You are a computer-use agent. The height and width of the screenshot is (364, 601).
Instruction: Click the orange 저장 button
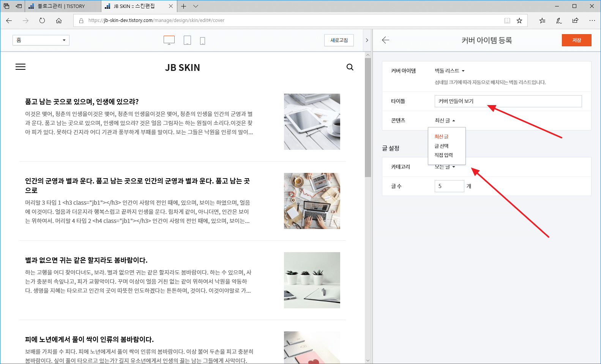pyautogui.click(x=576, y=40)
